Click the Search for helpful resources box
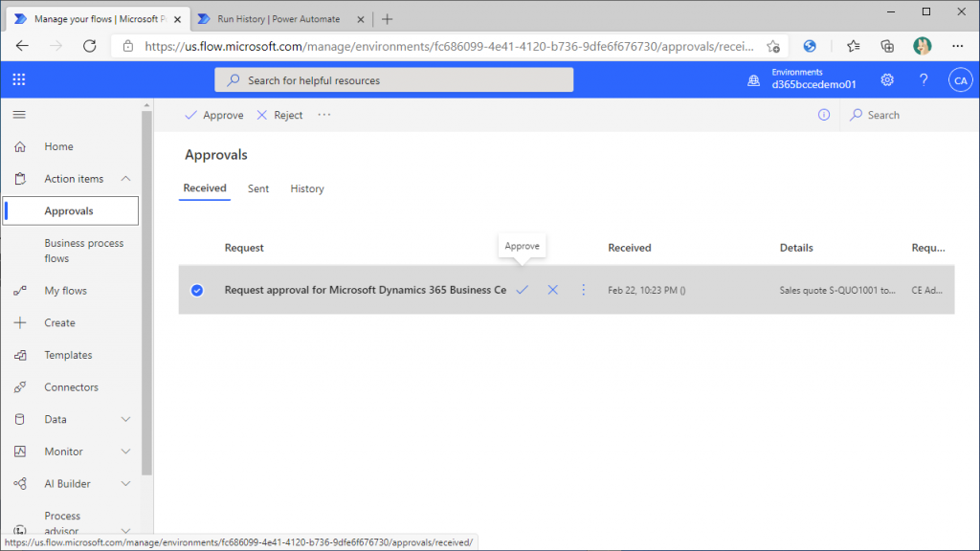Screen dimensions: 980x551 393,80
